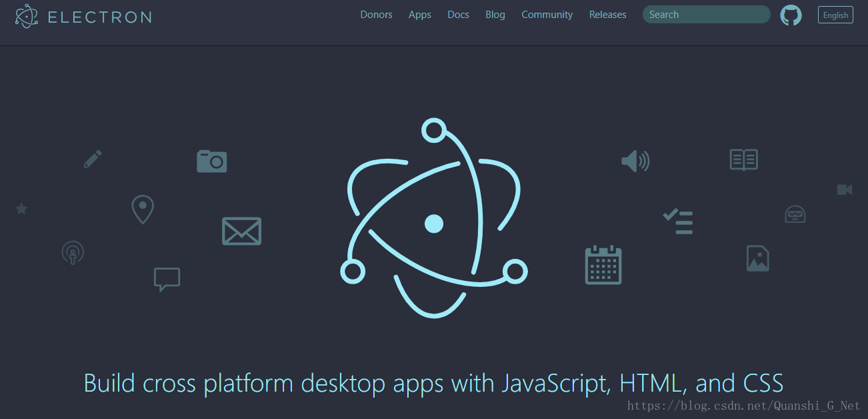Open the English language selector
The image size is (868, 419).
point(835,15)
